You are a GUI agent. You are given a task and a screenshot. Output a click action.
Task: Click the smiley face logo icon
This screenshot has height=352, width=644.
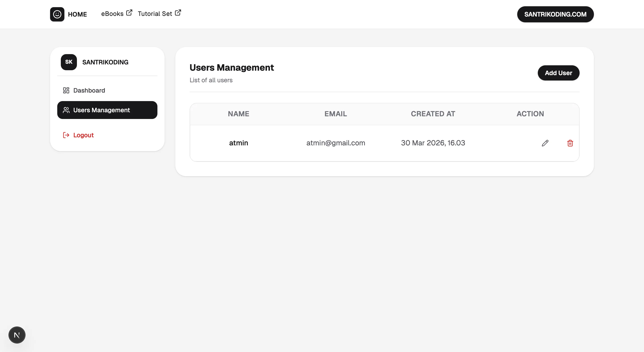point(57,14)
